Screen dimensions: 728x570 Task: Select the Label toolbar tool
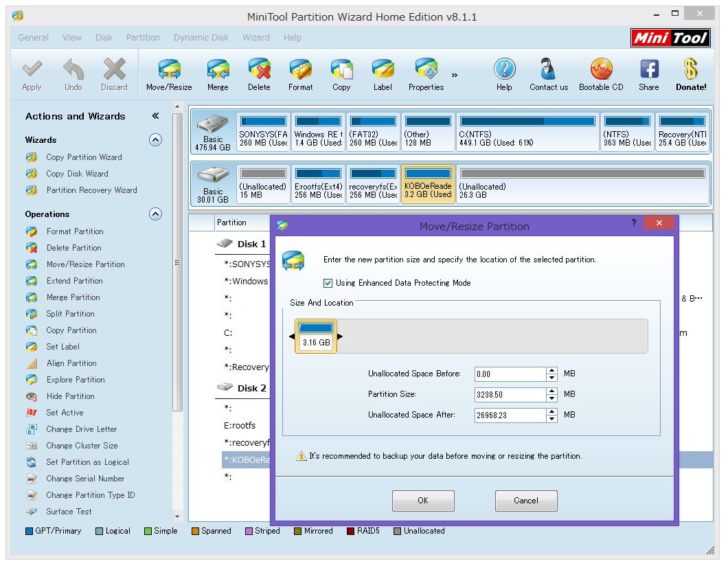pyautogui.click(x=383, y=73)
